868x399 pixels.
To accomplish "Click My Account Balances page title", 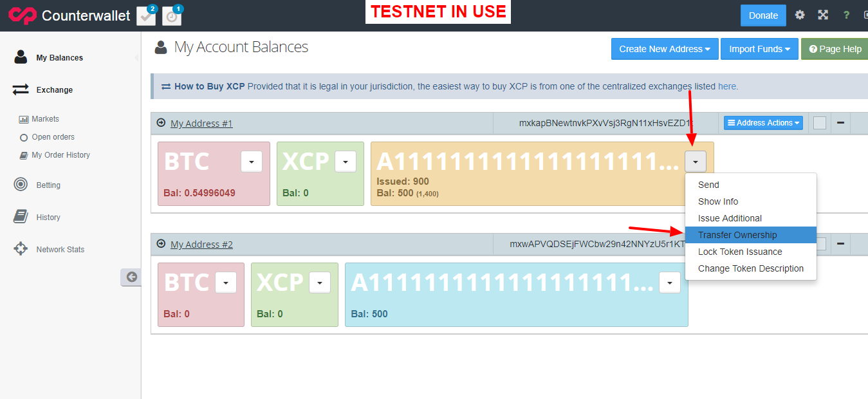I will point(241,47).
